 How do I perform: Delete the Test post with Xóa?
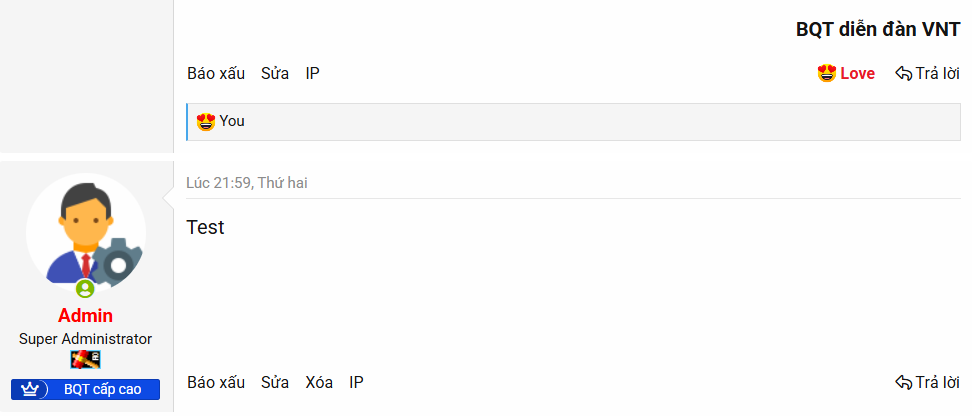319,382
